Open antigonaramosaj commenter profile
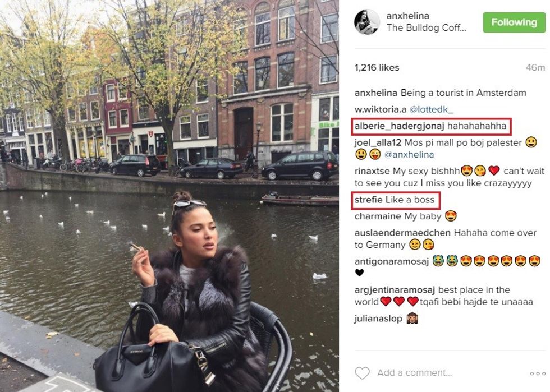550x392 pixels. click(392, 261)
